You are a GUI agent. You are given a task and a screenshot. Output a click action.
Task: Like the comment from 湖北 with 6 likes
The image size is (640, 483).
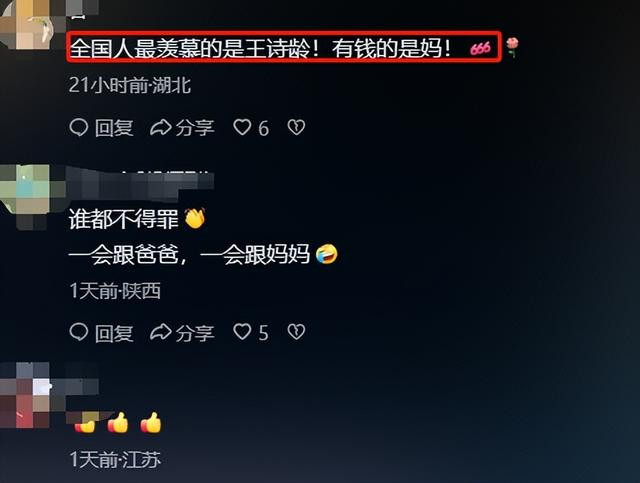tap(251, 128)
